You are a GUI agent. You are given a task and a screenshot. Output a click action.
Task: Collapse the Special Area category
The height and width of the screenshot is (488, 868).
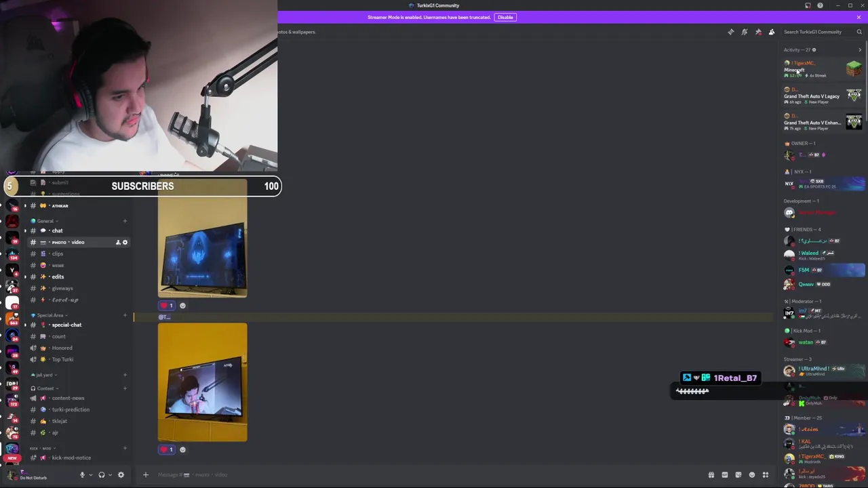(49, 315)
